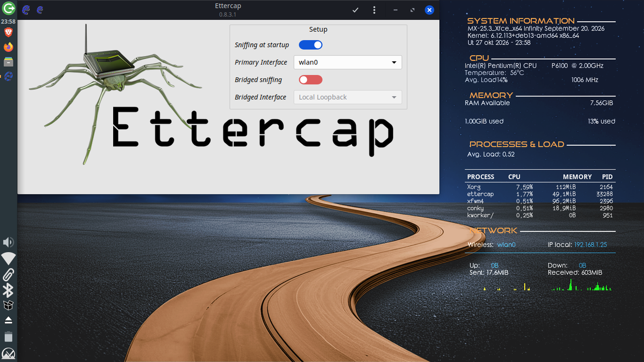
Task: Click the Bridged Interface Local Loopback combo box
Action: [x=348, y=97]
